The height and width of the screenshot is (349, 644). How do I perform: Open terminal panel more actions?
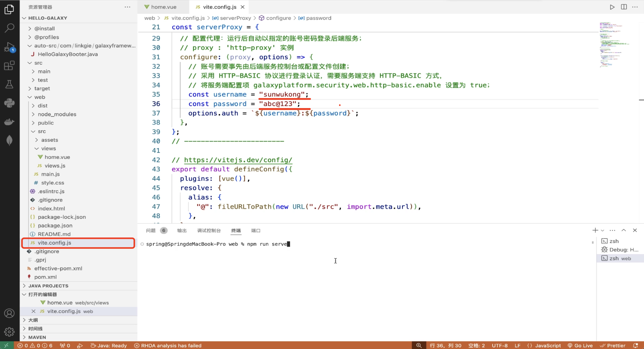[x=612, y=230]
